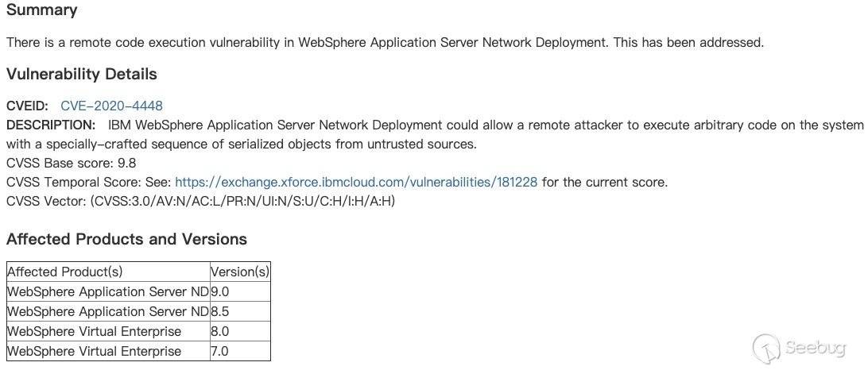Click the version 9.0 table cell
The image size is (868, 370).
(x=220, y=291)
